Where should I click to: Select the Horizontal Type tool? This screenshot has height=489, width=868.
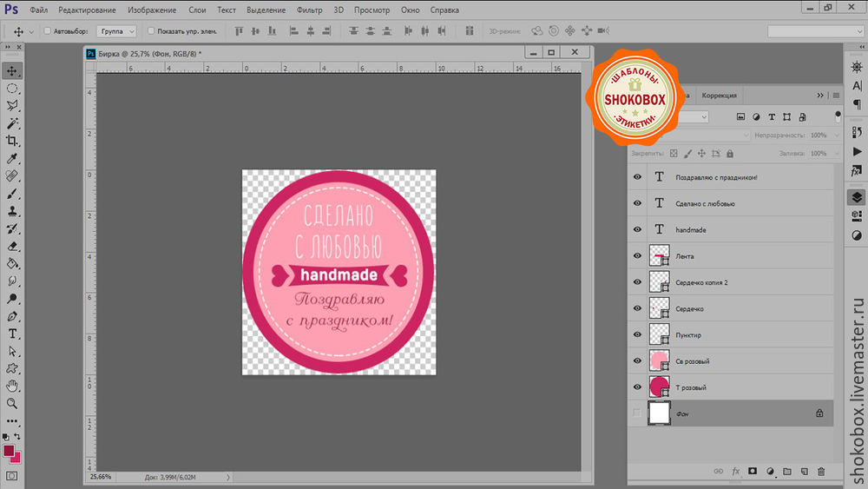tap(13, 334)
